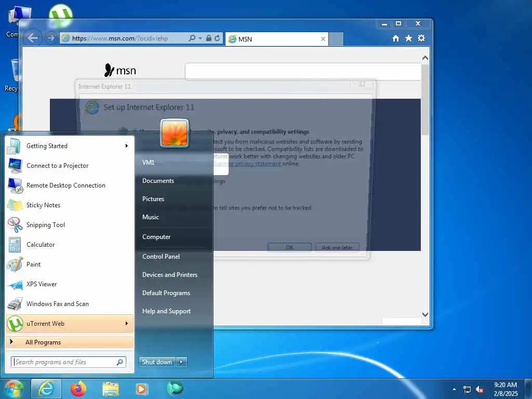
Task: Click the muted volume tray icon
Action: pos(480,390)
